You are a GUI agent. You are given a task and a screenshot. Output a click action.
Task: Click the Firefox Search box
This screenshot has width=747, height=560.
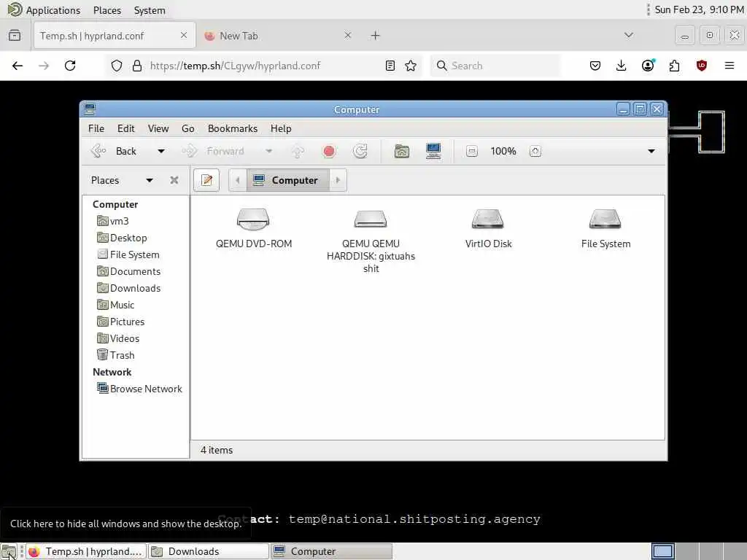[x=495, y=66]
